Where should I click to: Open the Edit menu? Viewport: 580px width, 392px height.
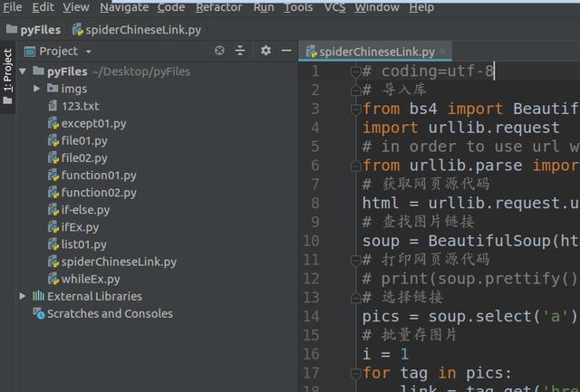(x=43, y=7)
